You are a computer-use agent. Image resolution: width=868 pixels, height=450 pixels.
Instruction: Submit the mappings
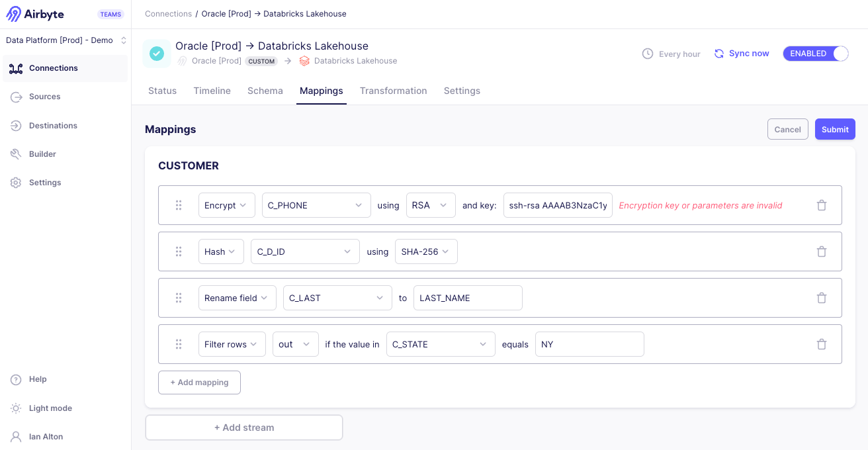[x=835, y=129]
